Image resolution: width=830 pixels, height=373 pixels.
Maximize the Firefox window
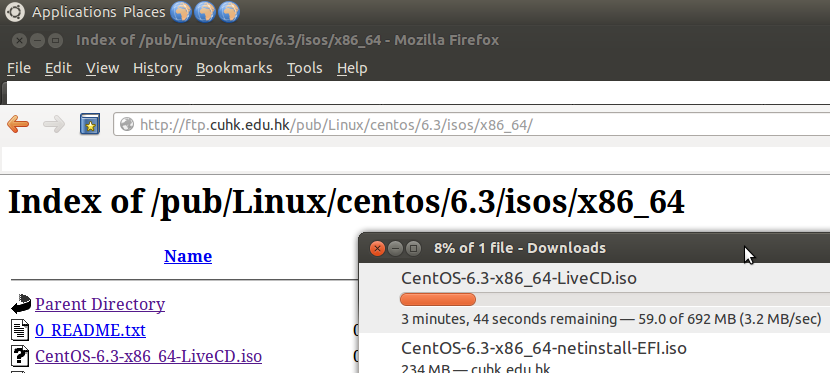55,40
